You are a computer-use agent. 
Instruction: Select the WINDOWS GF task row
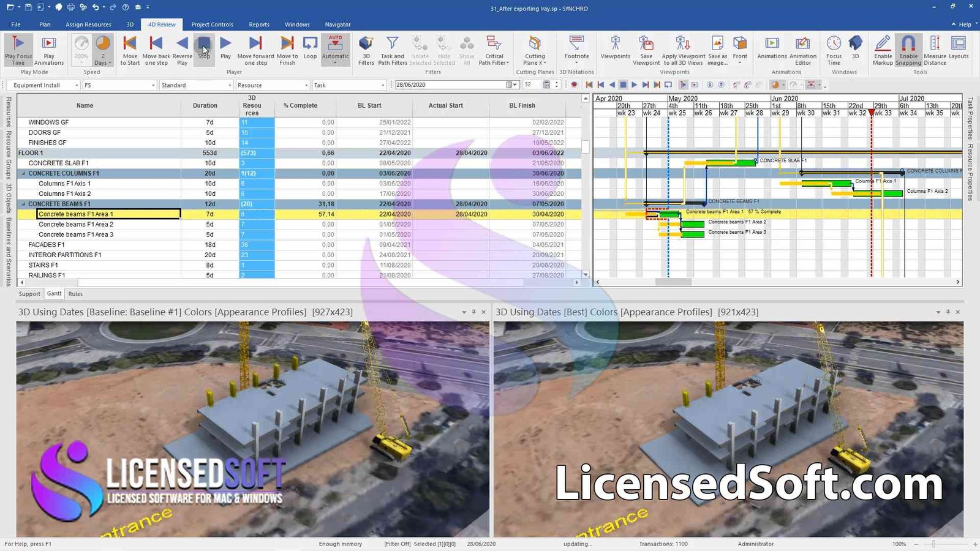(x=299, y=122)
